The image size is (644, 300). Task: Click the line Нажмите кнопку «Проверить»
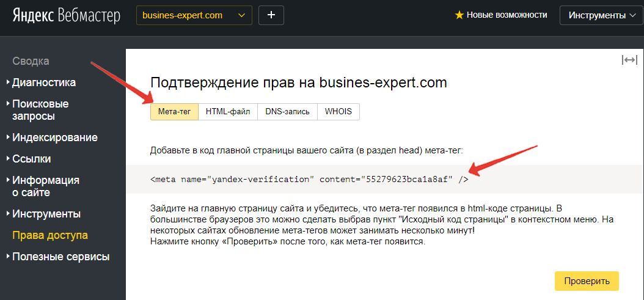288,241
